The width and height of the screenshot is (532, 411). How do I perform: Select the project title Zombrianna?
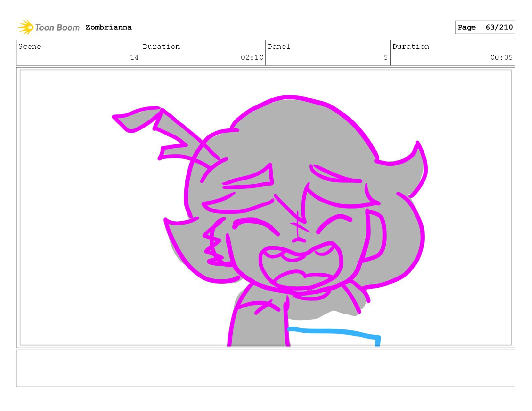(108, 27)
